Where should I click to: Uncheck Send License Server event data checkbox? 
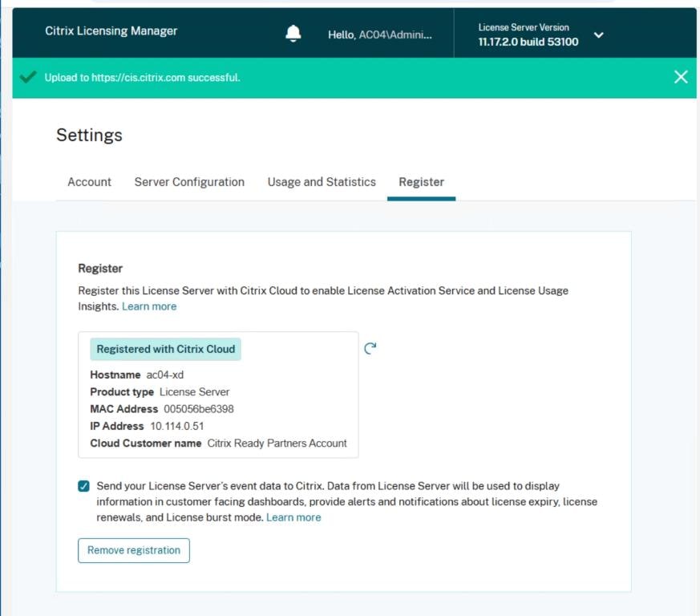click(x=83, y=486)
